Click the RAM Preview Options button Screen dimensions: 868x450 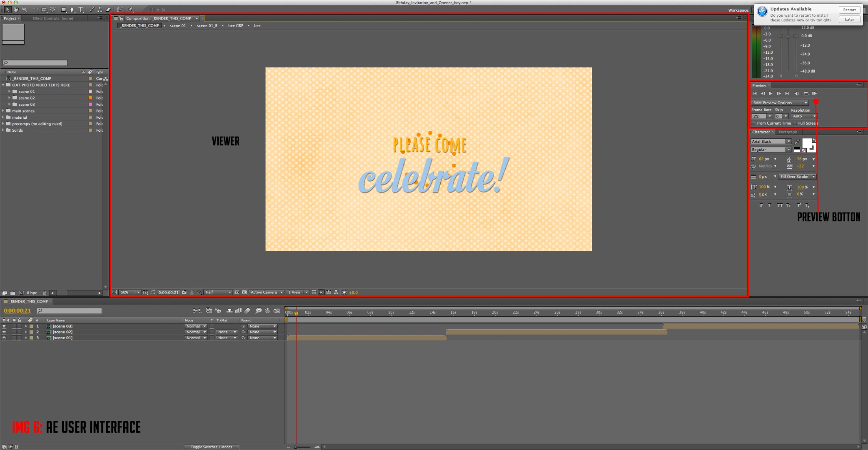click(x=777, y=102)
